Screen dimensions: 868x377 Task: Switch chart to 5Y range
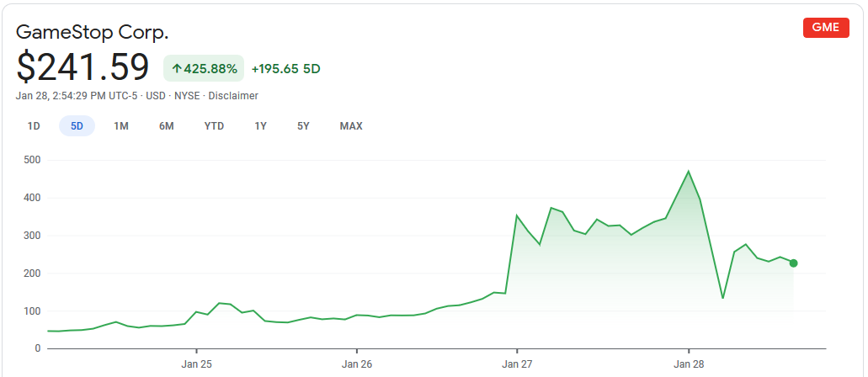point(303,126)
